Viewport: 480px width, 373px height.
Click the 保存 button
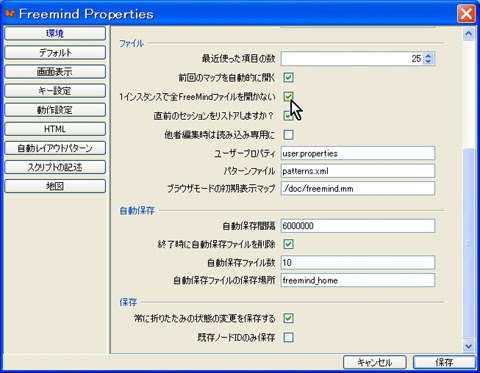click(444, 362)
